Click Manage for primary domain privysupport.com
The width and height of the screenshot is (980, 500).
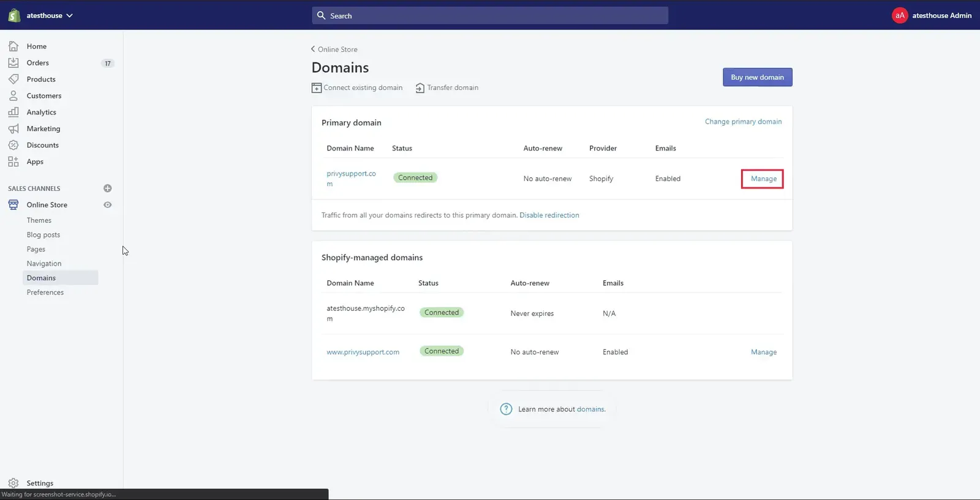tap(764, 179)
